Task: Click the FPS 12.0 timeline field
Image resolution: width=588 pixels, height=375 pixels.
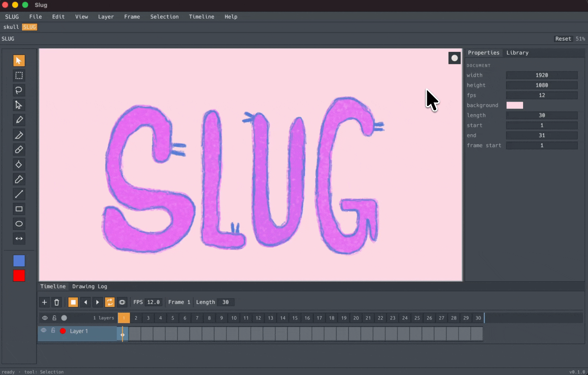Action: click(153, 302)
